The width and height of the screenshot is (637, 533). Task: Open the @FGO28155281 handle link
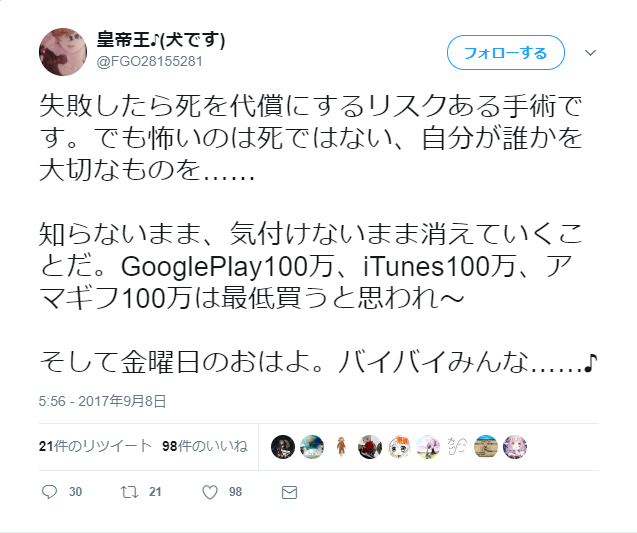tap(150, 61)
